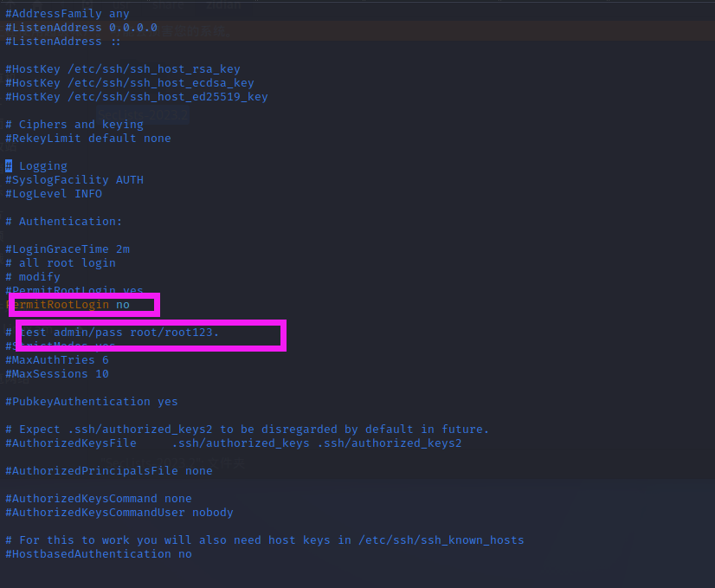
Task: Click the highlighted cursor before "Logging"
Action: (9, 166)
